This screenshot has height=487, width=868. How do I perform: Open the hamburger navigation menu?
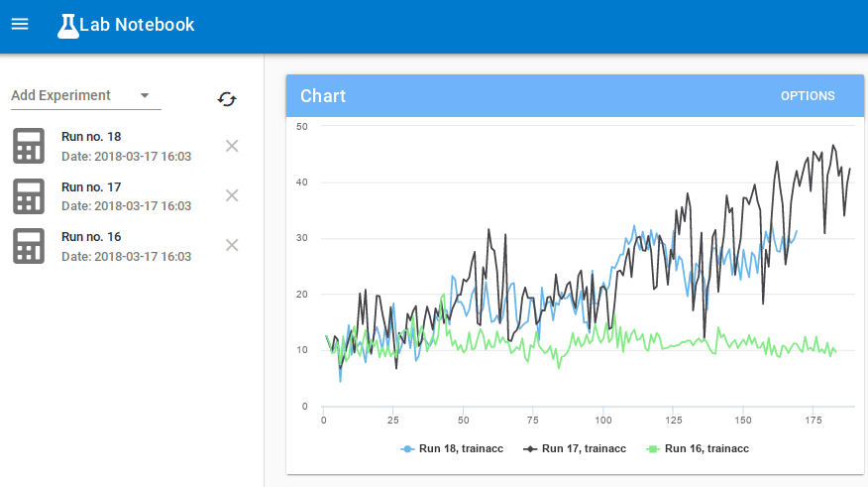coord(20,25)
